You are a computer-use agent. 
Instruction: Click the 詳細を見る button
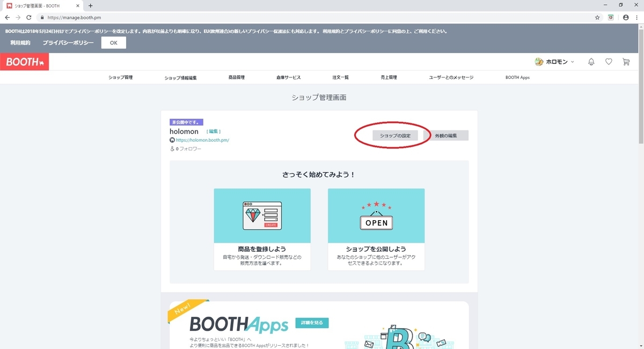pyautogui.click(x=312, y=323)
